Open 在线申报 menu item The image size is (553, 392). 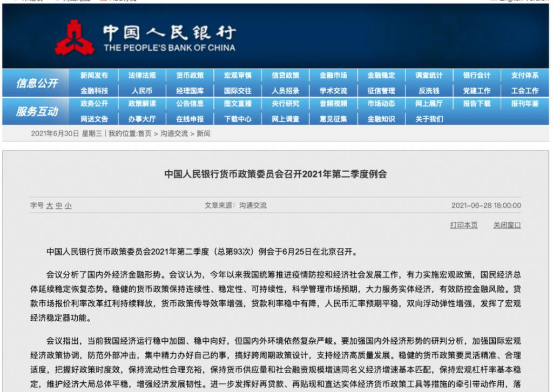pyautogui.click(x=190, y=119)
